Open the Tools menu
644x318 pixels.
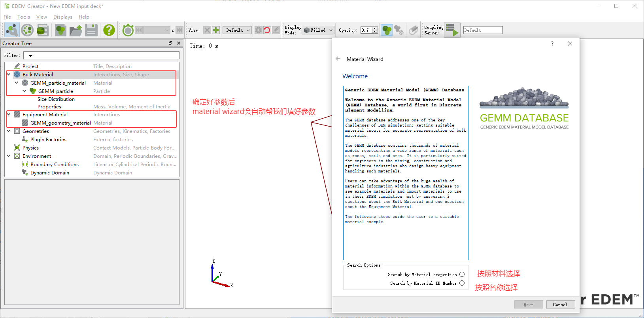tap(23, 17)
